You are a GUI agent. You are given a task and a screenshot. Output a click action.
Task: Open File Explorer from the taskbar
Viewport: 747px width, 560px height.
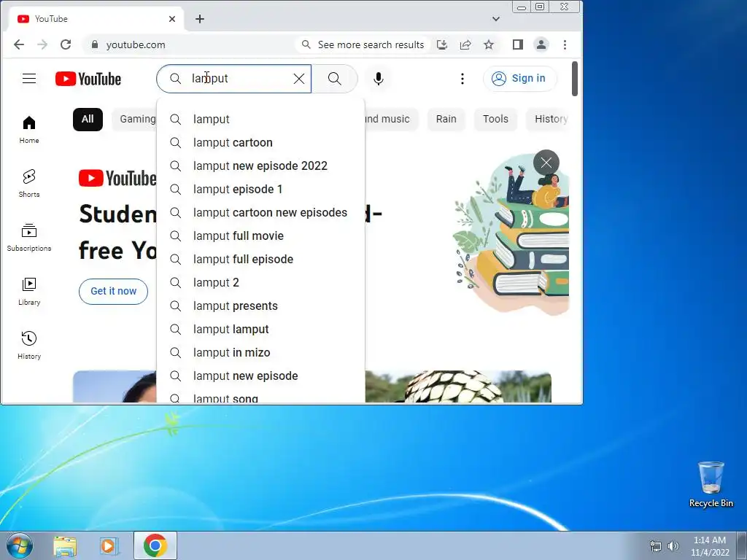point(65,545)
